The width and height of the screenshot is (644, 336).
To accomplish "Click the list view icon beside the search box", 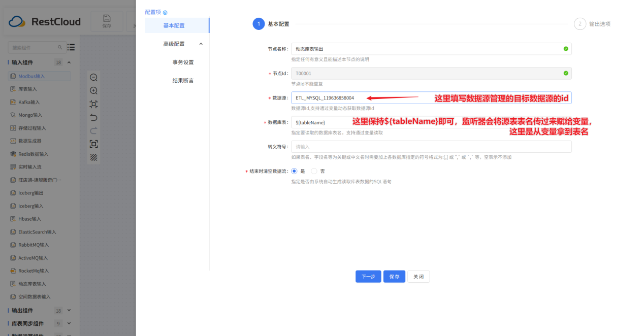I will 71,47.
